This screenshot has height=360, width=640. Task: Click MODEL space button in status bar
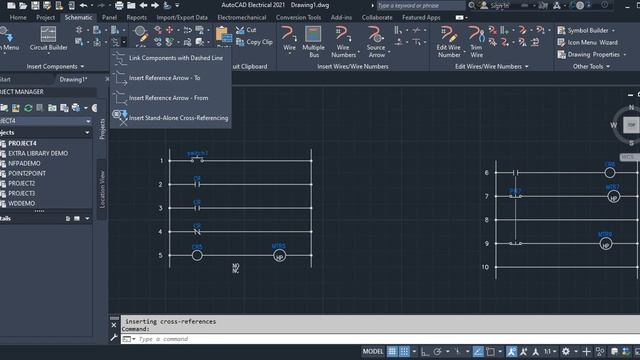click(373, 351)
